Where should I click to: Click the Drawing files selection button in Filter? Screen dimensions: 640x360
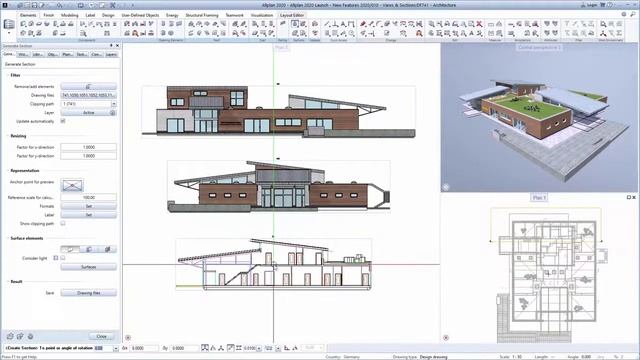[x=89, y=95]
